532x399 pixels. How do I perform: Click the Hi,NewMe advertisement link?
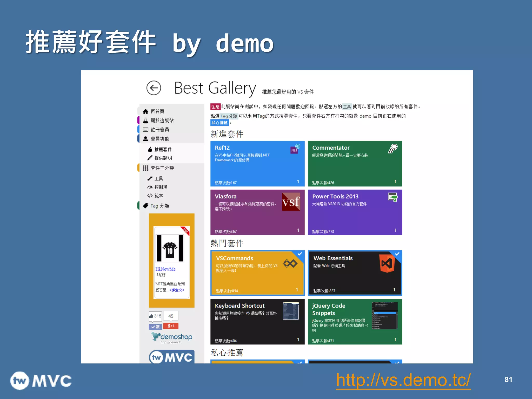(x=165, y=269)
